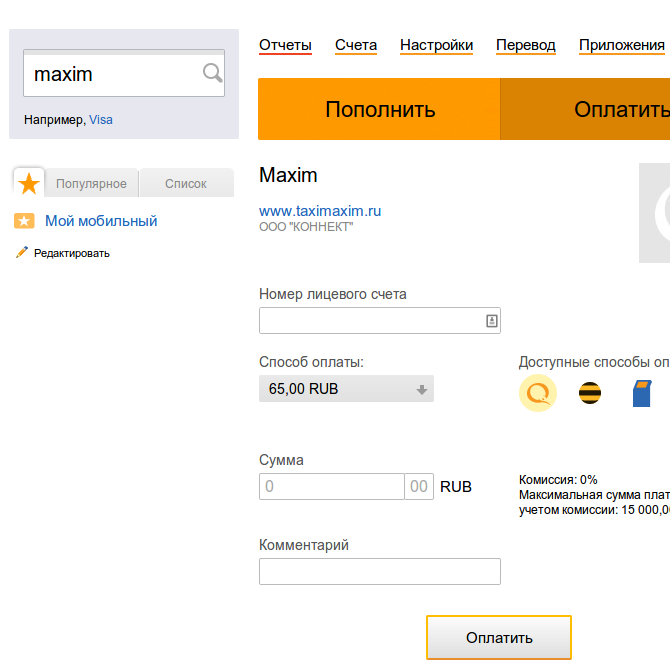Switch to the Популярное tab

tap(91, 183)
